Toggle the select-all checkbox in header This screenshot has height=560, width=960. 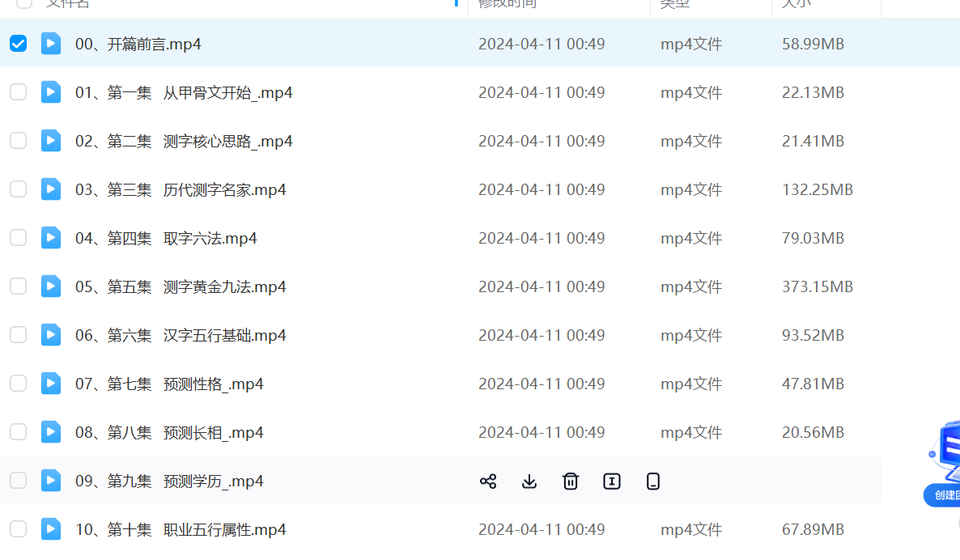[24, 3]
